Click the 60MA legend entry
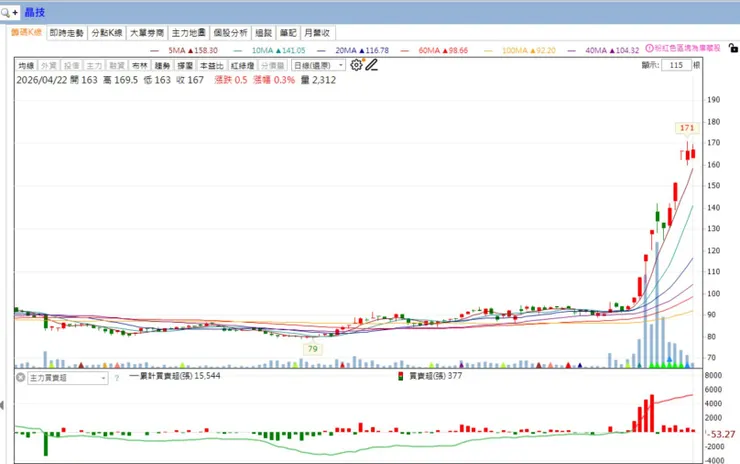 tap(434, 50)
